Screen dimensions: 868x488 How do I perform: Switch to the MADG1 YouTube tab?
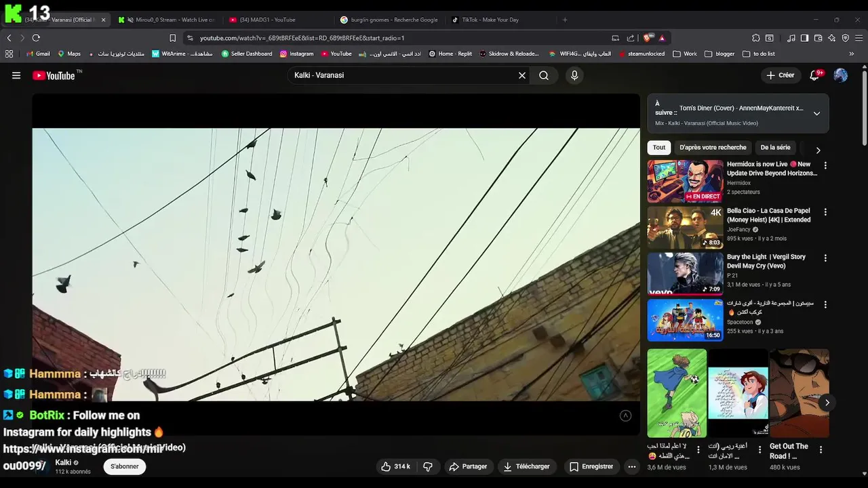coord(278,20)
